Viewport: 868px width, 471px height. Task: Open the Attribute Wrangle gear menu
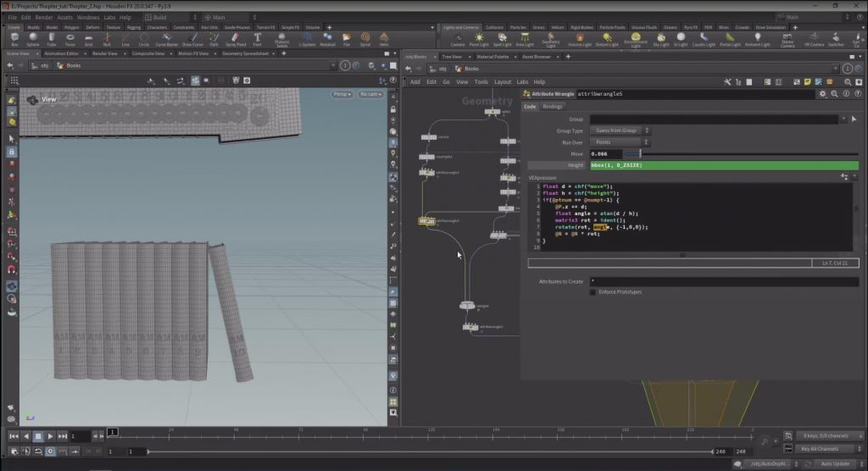point(822,94)
